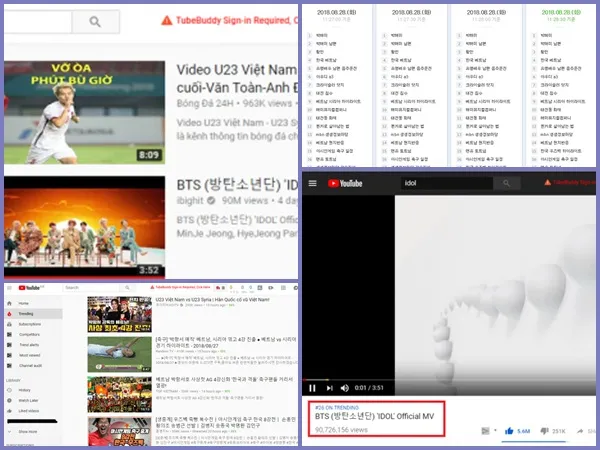This screenshot has width=600, height=450.
Task: Open hamburger menu in light YouTube trending window
Action: point(10,288)
